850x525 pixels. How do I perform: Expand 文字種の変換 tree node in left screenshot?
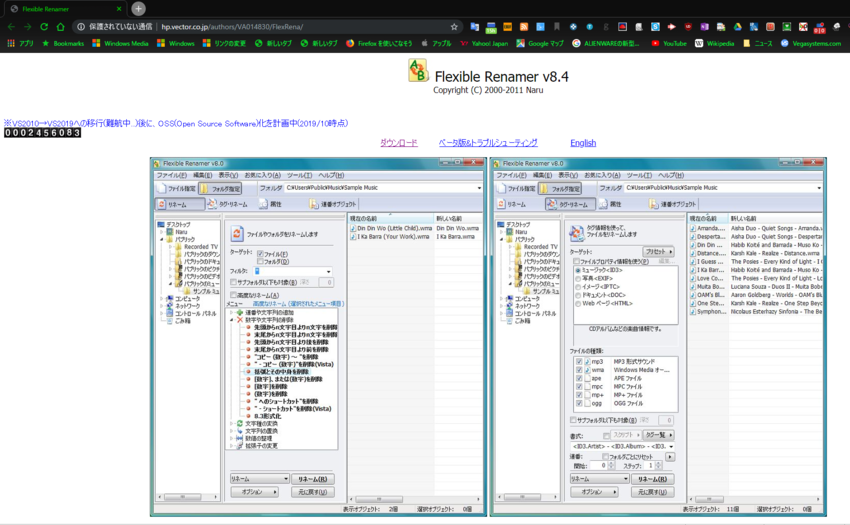tap(233, 424)
